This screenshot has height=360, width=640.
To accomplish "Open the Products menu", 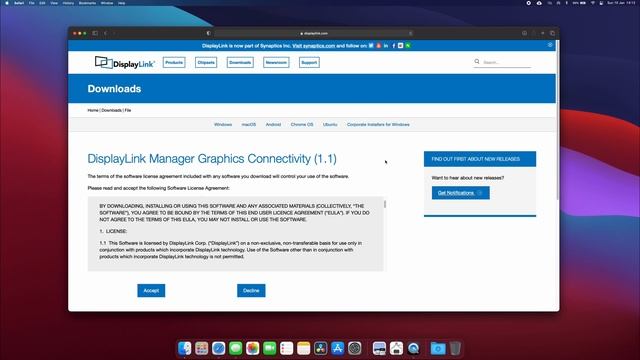I will [174, 62].
